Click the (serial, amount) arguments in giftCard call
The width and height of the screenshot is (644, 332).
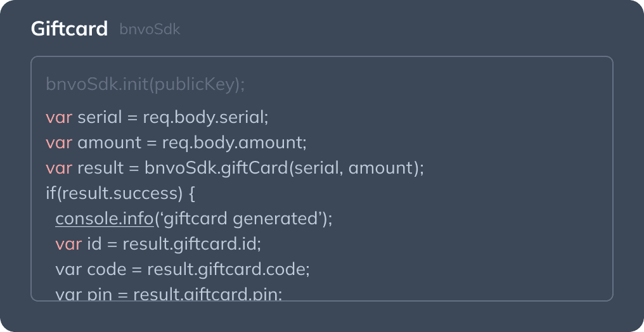pyautogui.click(x=355, y=168)
